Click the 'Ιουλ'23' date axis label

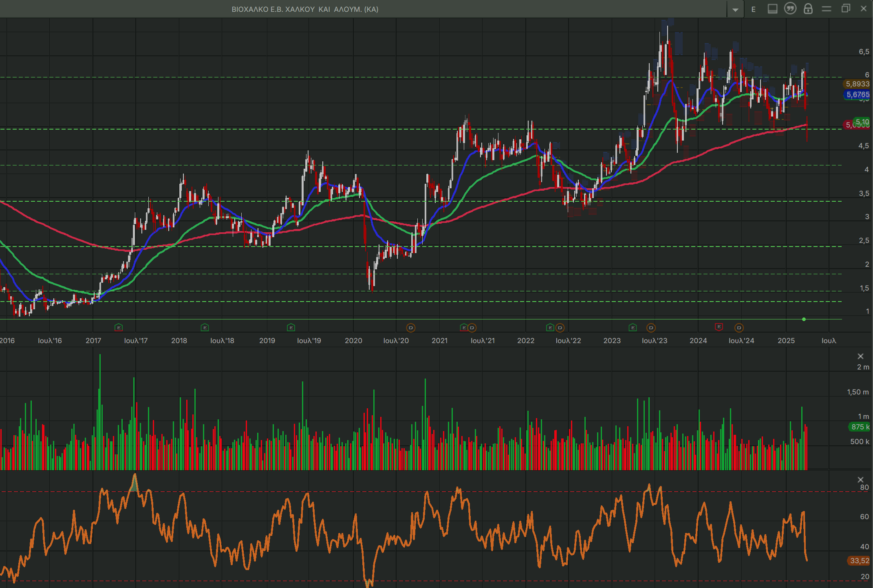[655, 341]
